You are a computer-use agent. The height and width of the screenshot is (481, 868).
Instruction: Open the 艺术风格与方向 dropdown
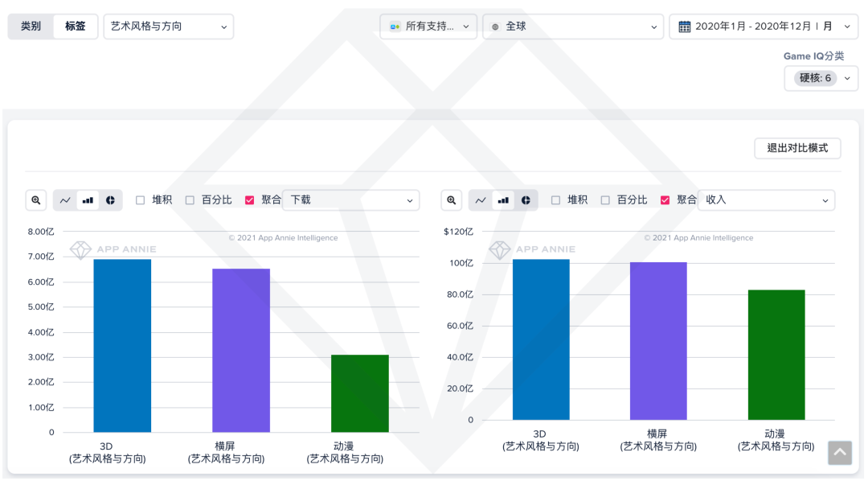tap(169, 27)
